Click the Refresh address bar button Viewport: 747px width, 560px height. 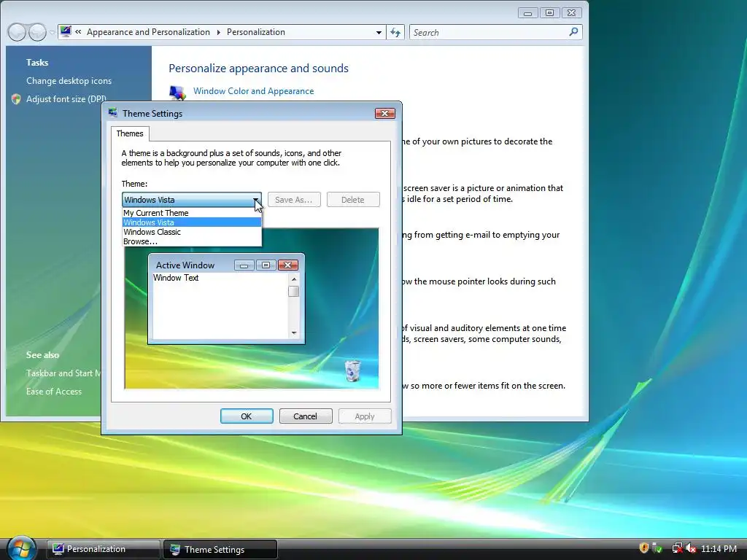pyautogui.click(x=395, y=32)
